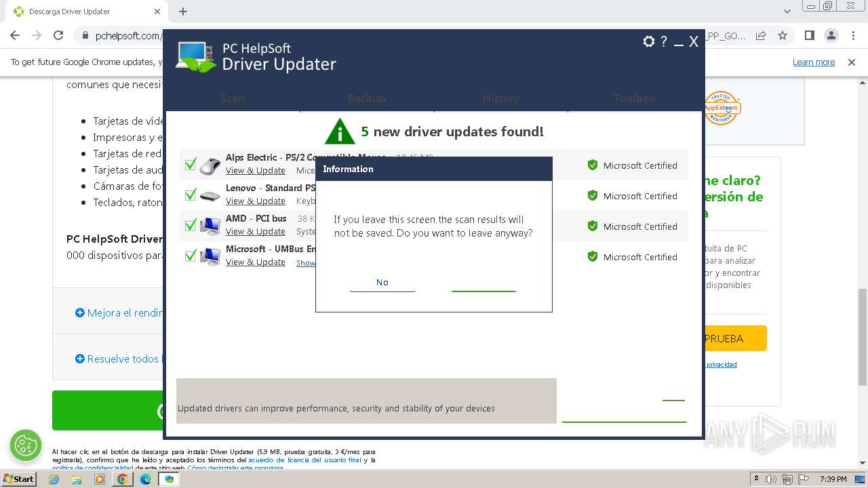868x488 pixels.
Task: Click the volume icon in system tray
Action: click(771, 479)
